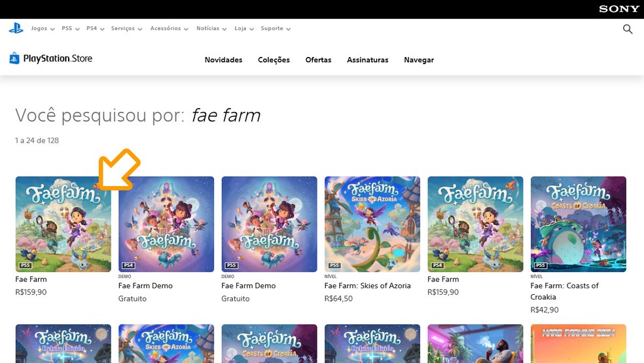Click the '1 a 24 de 128' results count
This screenshot has width=644, height=363.
pyautogui.click(x=37, y=141)
